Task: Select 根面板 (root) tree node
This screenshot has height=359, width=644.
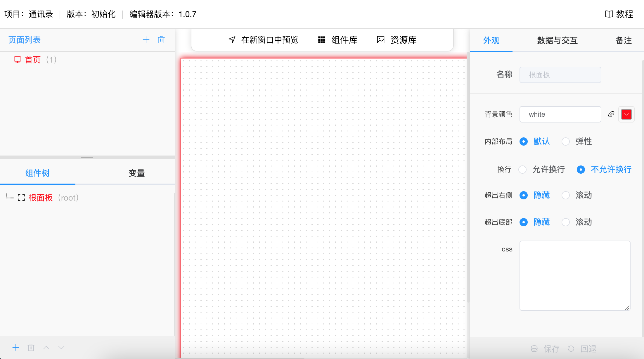Action: tap(48, 198)
